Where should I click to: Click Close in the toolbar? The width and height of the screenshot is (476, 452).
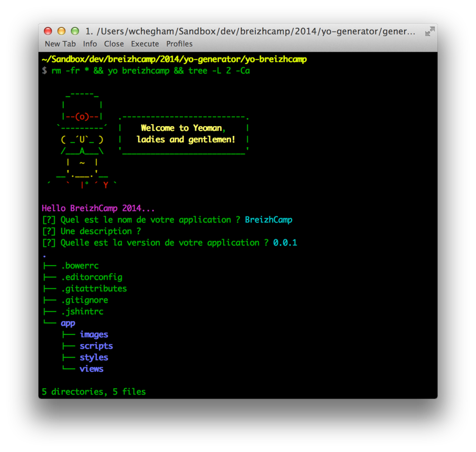click(x=114, y=44)
